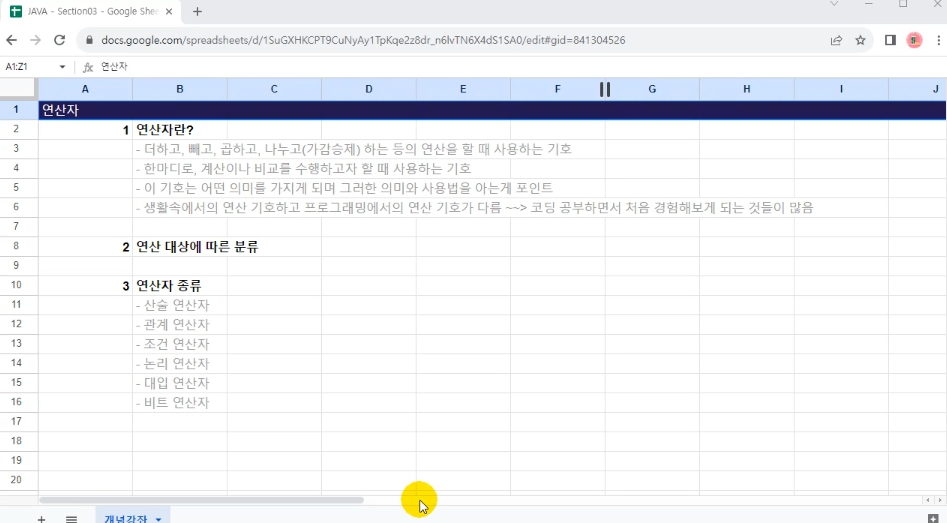This screenshot has height=523, width=947.
Task: Open Chrome three-dot menu
Action: 938,41
